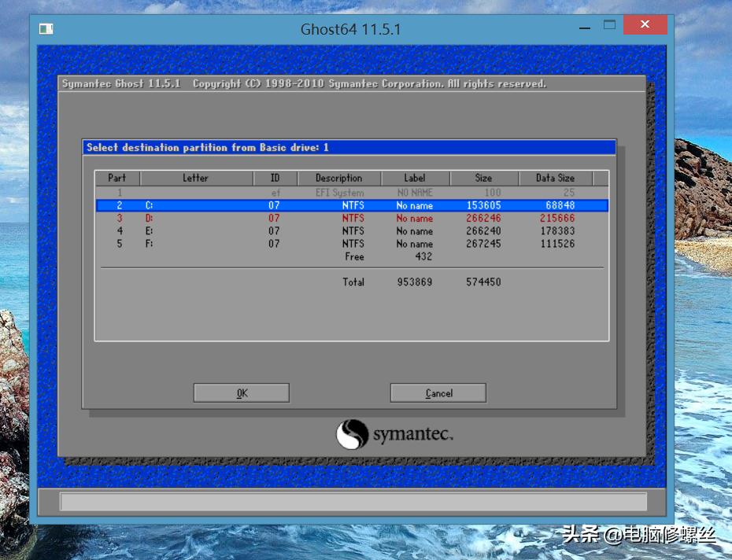The height and width of the screenshot is (560, 732).
Task: Maximize the Ghost64 window
Action: pos(609,25)
